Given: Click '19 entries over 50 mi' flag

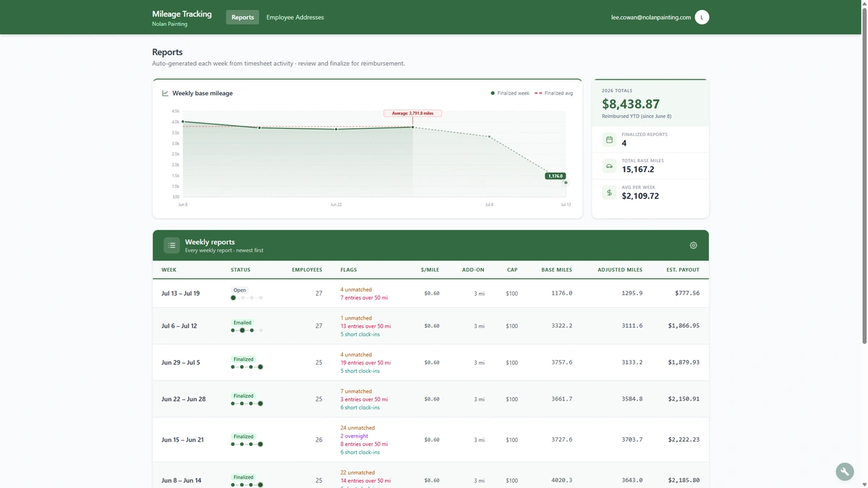Looking at the screenshot, I should click(x=365, y=363).
